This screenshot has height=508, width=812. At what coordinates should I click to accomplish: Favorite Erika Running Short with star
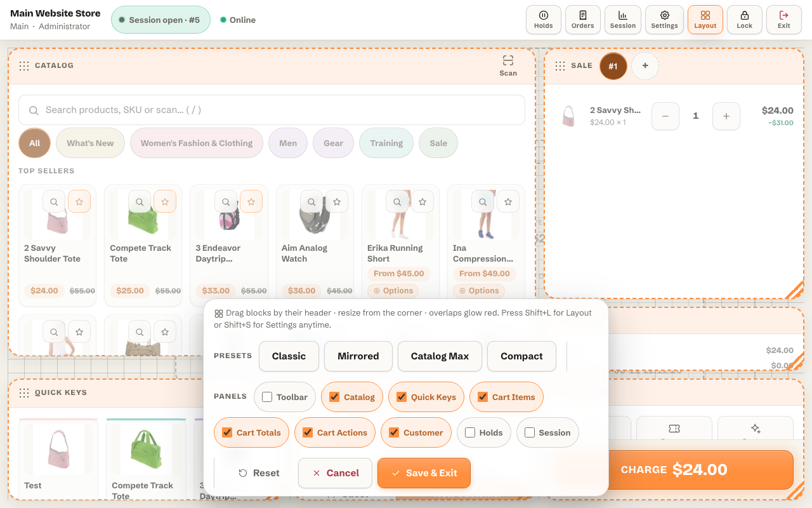[422, 202]
